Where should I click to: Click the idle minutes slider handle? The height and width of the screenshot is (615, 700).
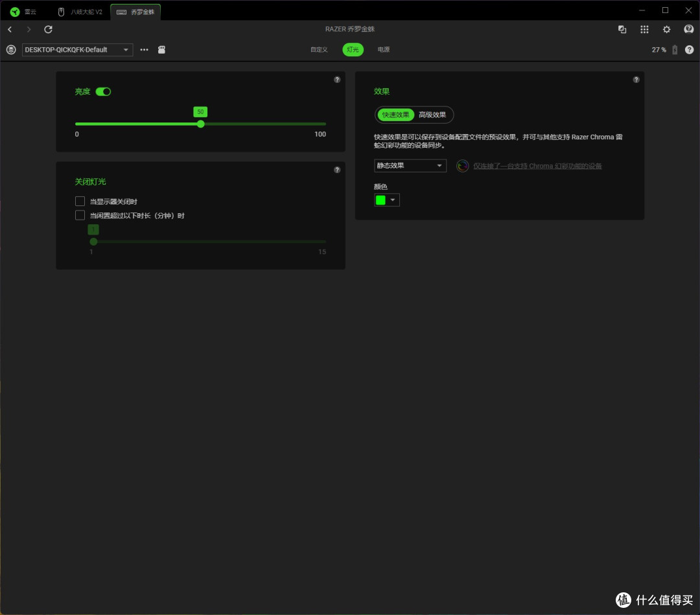(93, 242)
